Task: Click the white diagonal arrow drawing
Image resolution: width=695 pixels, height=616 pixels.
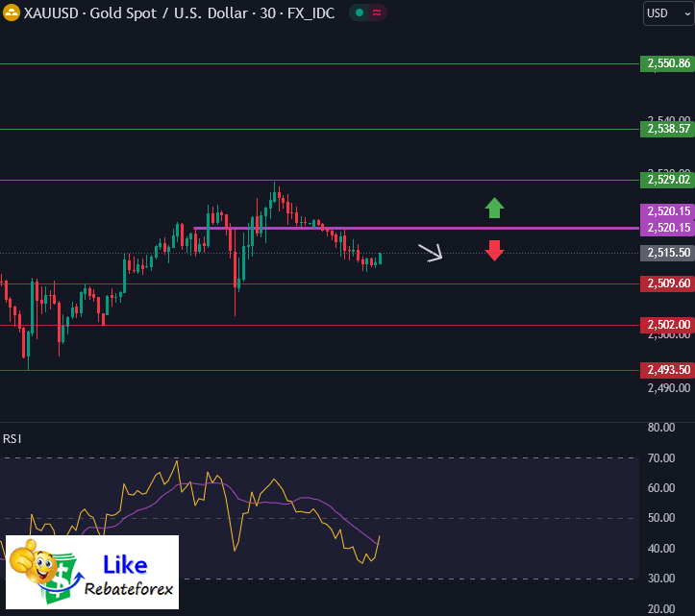Action: (x=431, y=253)
